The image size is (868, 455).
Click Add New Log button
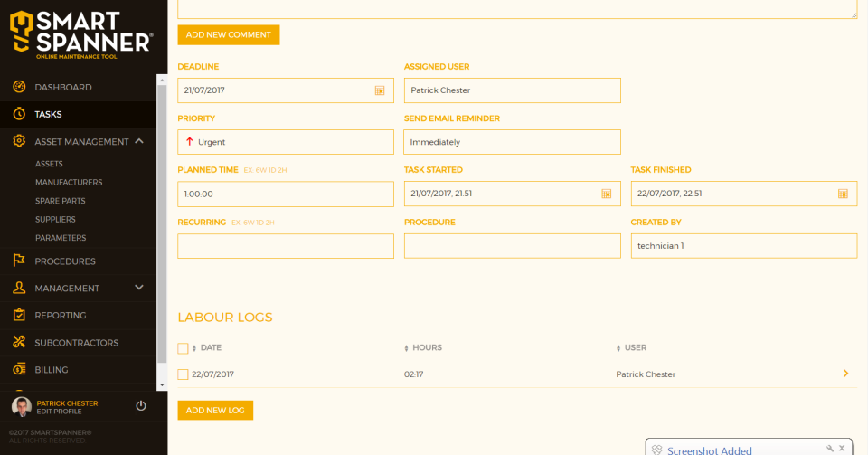tap(215, 410)
